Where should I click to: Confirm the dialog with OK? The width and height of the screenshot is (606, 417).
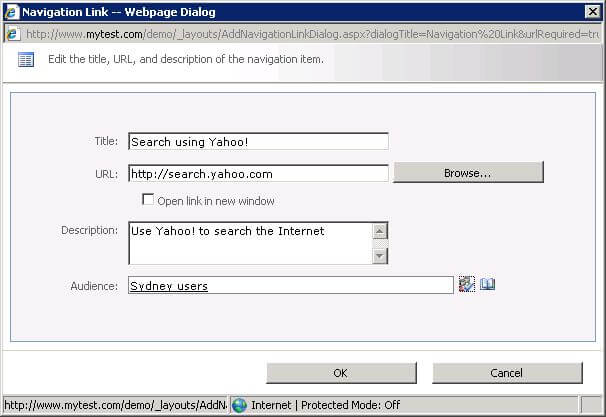click(341, 373)
